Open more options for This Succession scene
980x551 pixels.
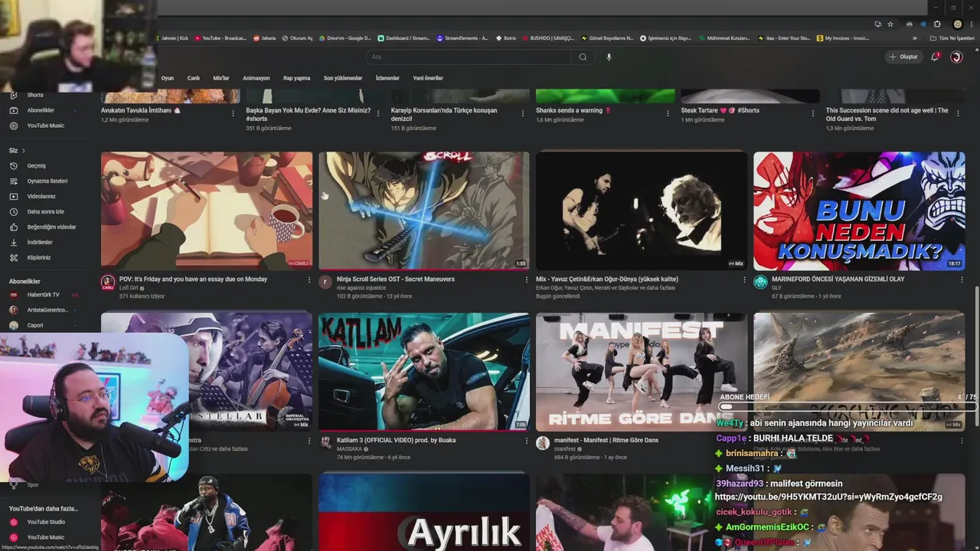point(959,113)
